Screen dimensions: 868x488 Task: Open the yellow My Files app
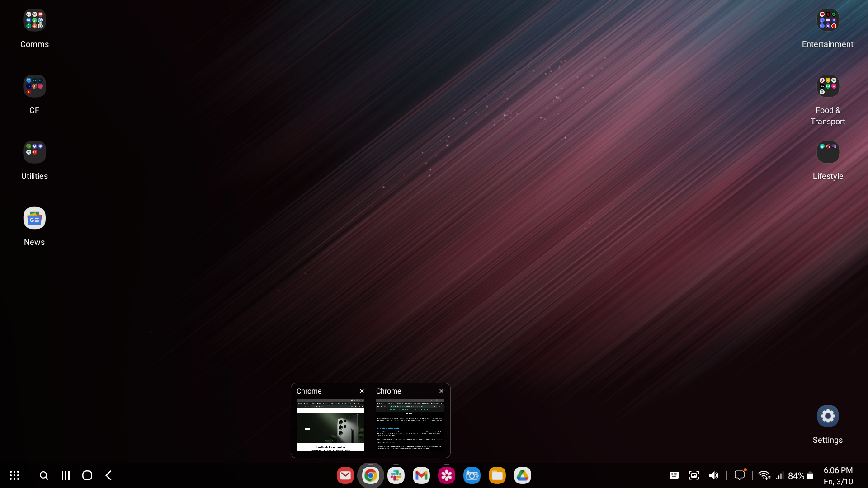point(497,475)
